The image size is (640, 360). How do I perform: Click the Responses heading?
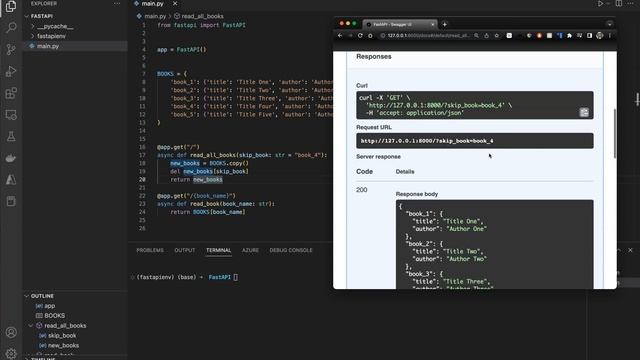(x=373, y=56)
